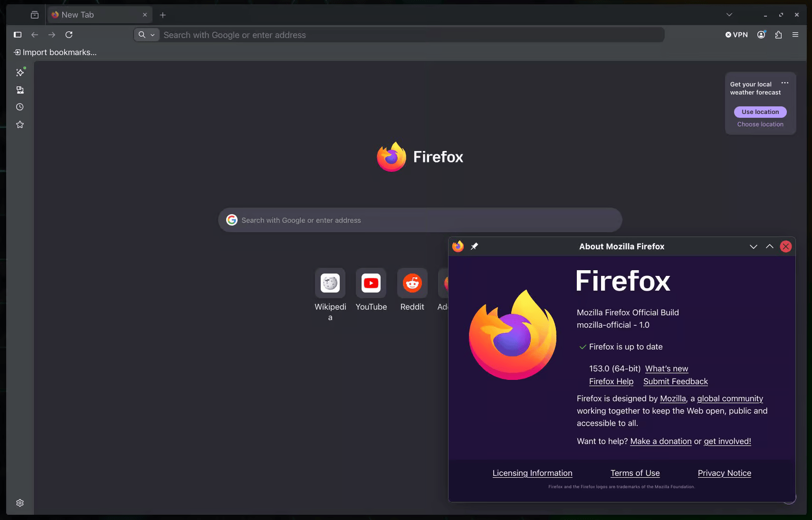812x520 pixels.
Task: Toggle the sidebar button in the toolbar
Action: pos(18,35)
